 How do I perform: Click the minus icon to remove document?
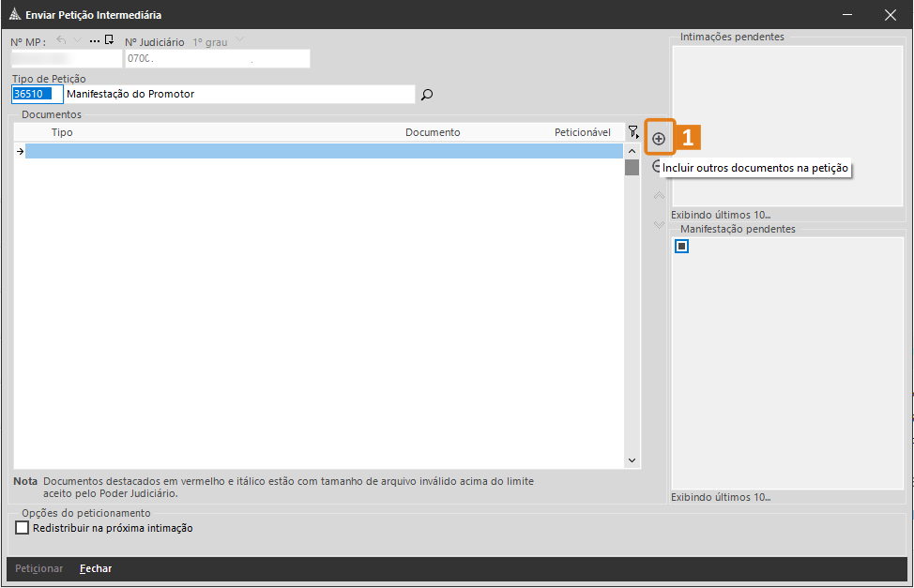coord(657,166)
